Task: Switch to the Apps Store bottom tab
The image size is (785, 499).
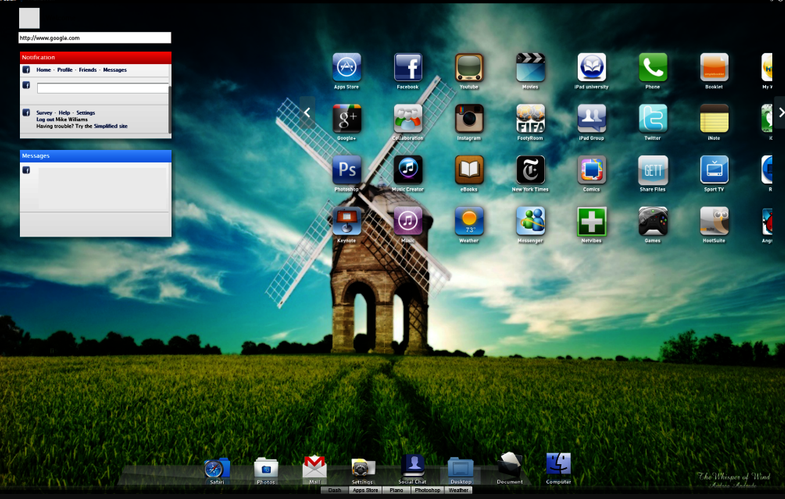Action: tap(365, 490)
